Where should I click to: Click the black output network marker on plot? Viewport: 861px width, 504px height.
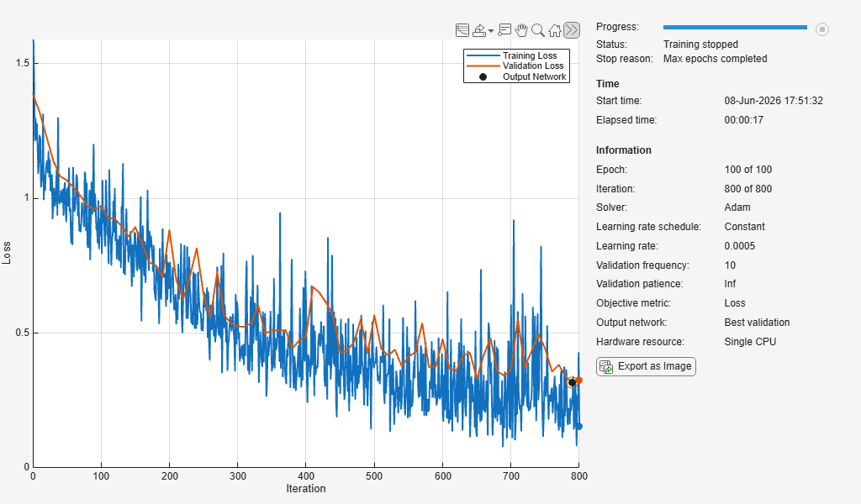[x=572, y=383]
